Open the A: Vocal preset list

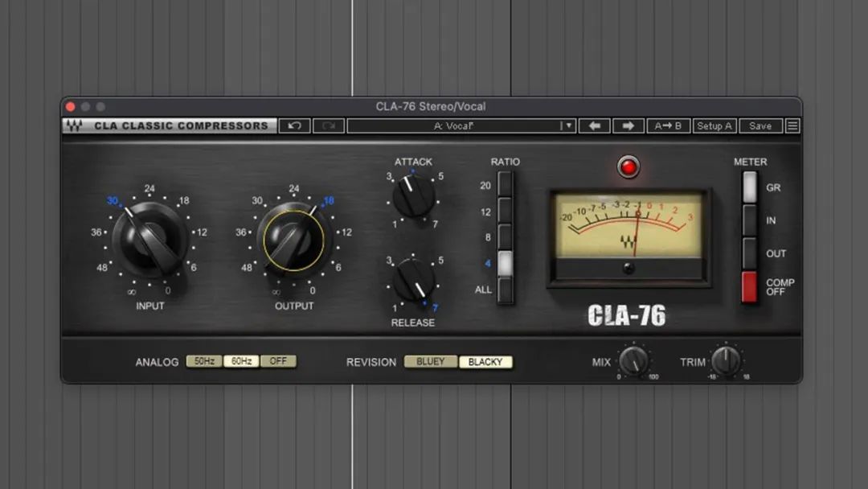pyautogui.click(x=454, y=125)
